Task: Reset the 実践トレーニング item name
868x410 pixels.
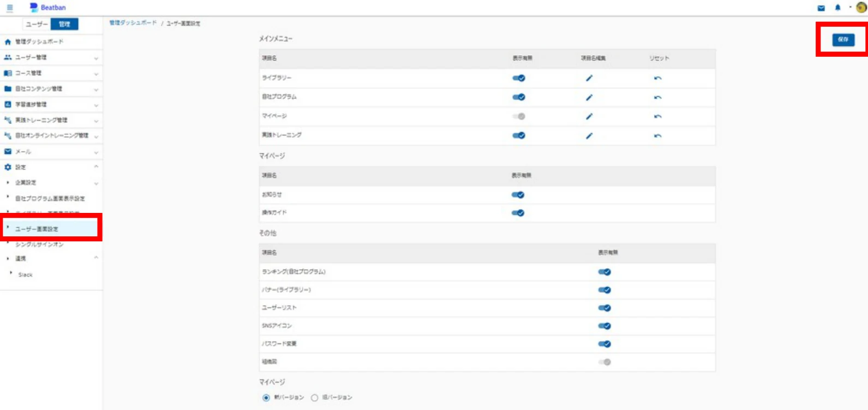Action: pos(657,135)
